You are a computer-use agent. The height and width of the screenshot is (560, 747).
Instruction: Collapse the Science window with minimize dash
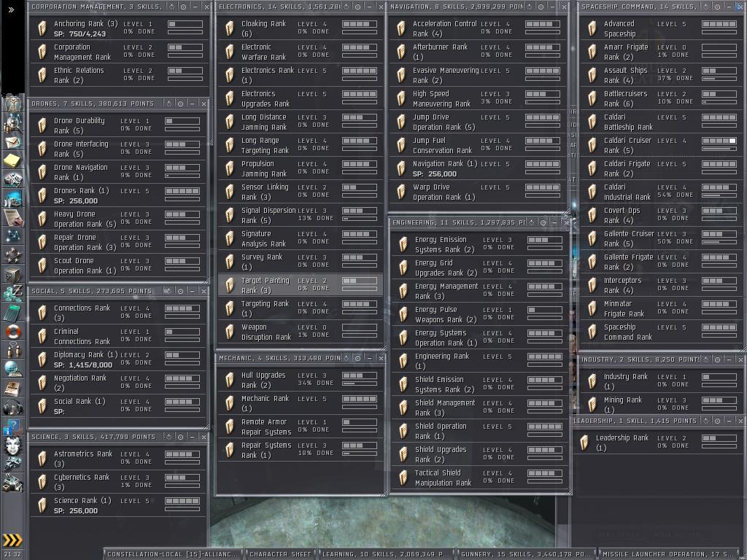(x=193, y=437)
